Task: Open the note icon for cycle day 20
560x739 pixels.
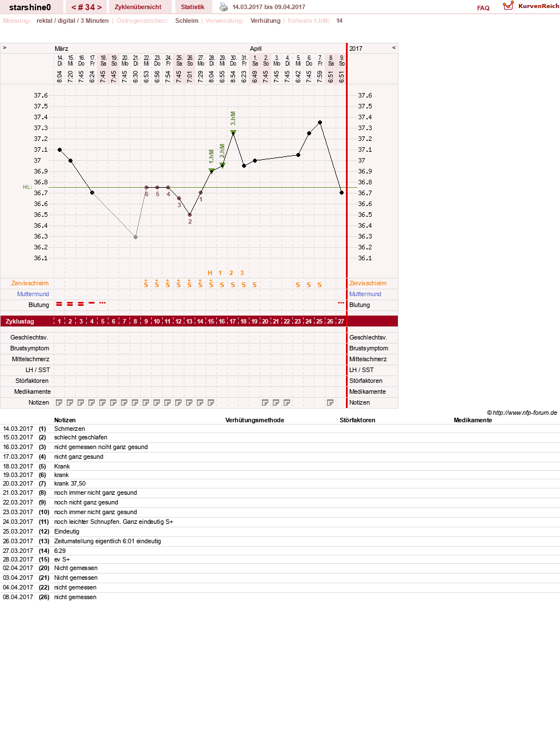Action: 265,402
